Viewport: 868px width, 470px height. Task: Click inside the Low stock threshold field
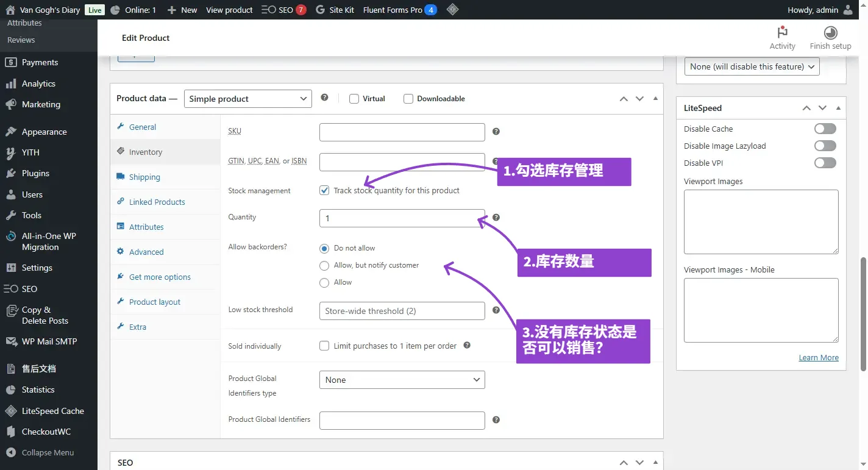pos(402,311)
